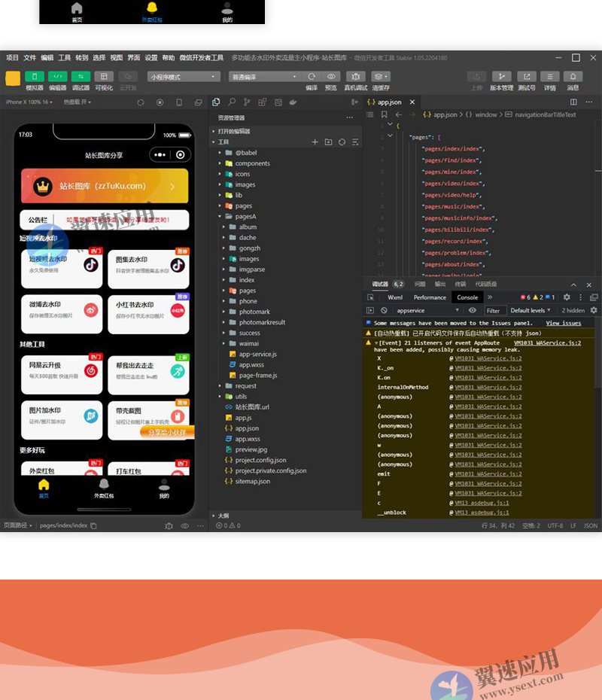Open the 版本管理 version control icon
602x700 pixels.
[501, 76]
